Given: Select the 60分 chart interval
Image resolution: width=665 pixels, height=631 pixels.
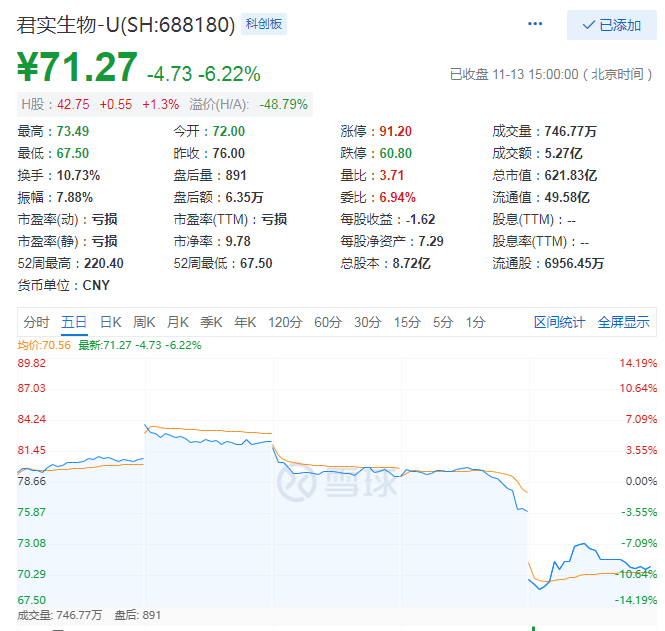Looking at the screenshot, I should [x=328, y=322].
